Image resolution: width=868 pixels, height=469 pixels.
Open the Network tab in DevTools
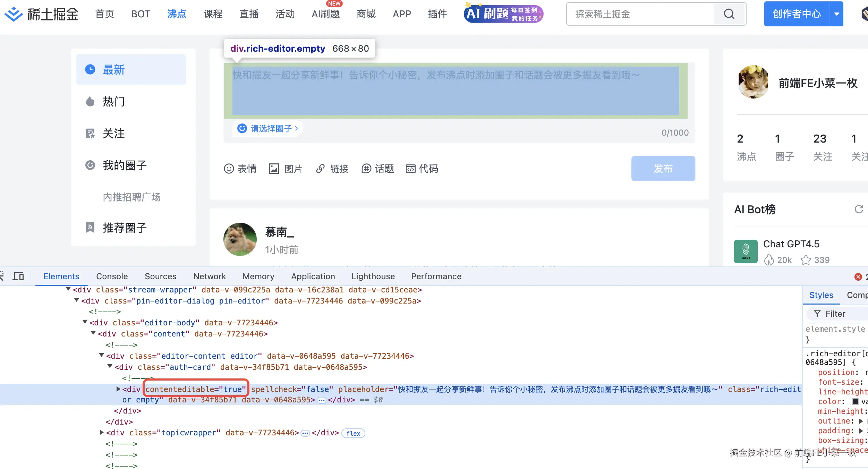coord(209,276)
